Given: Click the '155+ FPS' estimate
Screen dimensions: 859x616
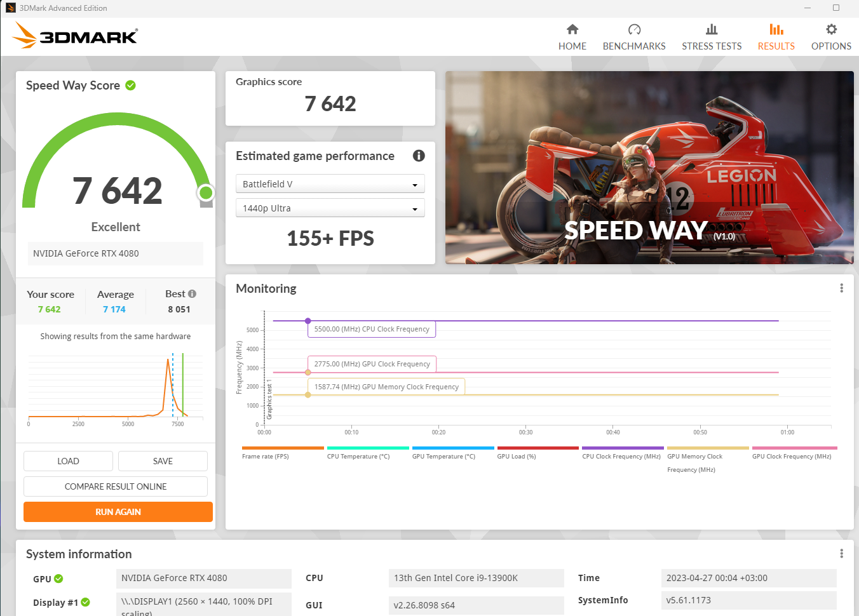Looking at the screenshot, I should (330, 238).
